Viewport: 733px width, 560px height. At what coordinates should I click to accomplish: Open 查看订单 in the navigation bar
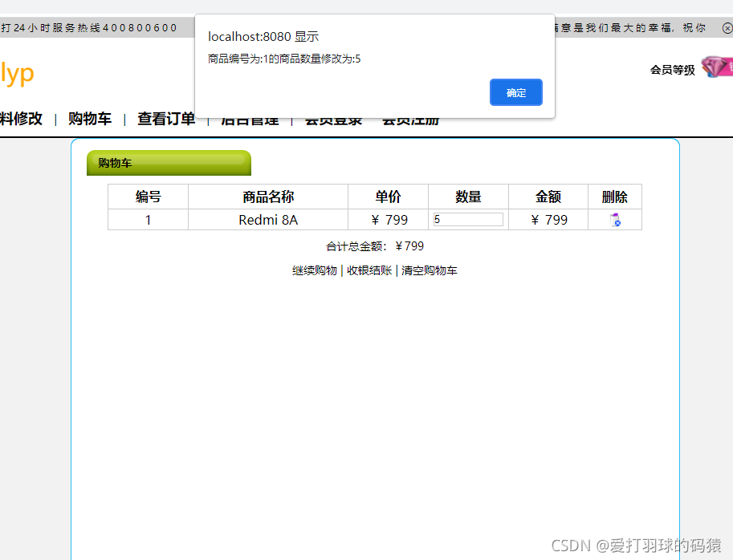point(165,118)
